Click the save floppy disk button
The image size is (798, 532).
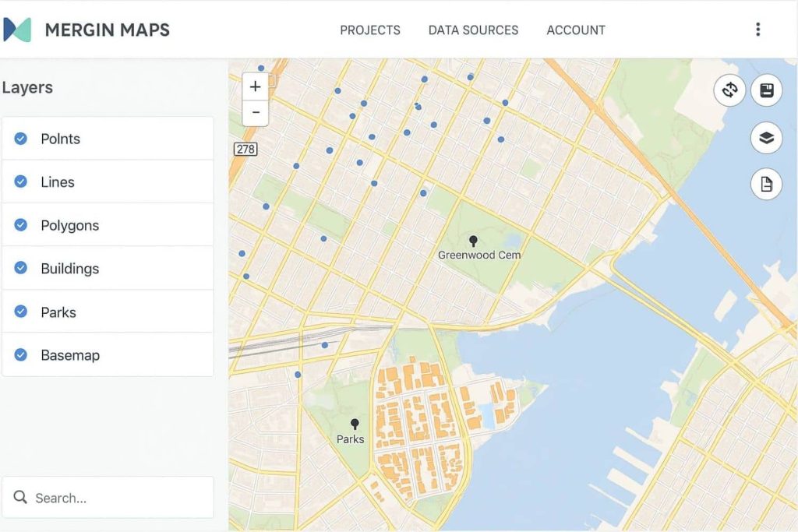767,90
